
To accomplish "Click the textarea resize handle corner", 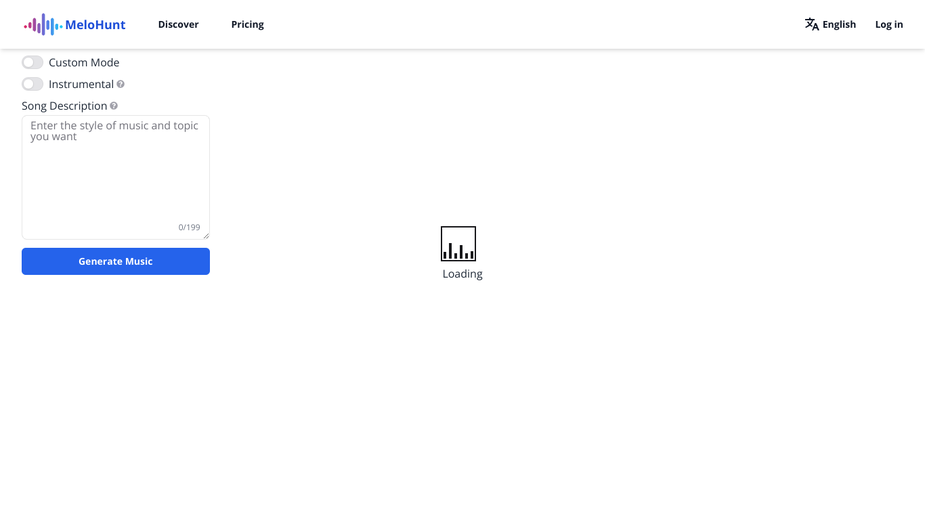I will coord(206,236).
